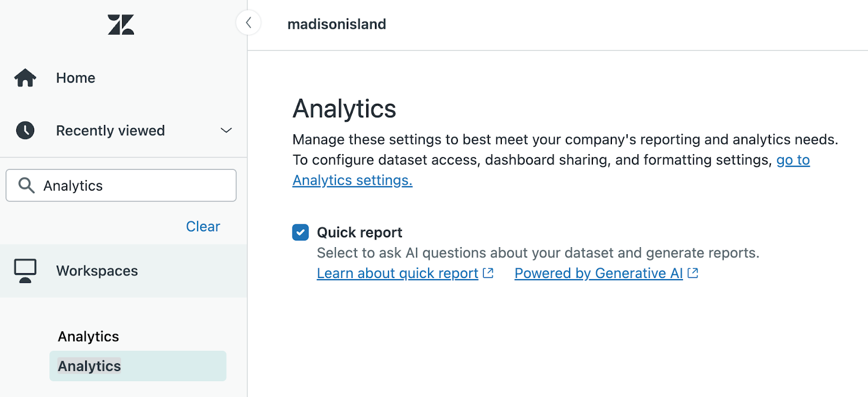Clear the sidebar search
Screen dimensions: 868x397
coord(203,226)
